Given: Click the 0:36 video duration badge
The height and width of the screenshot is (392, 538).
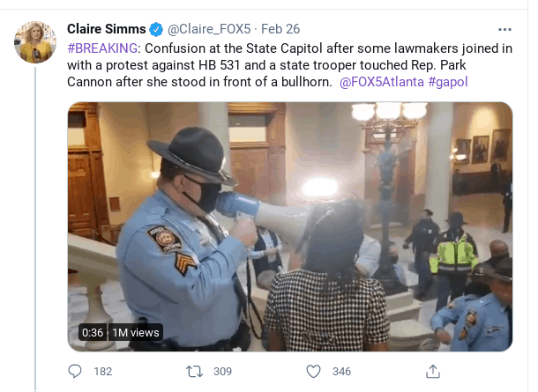Looking at the screenshot, I should coord(93,332).
